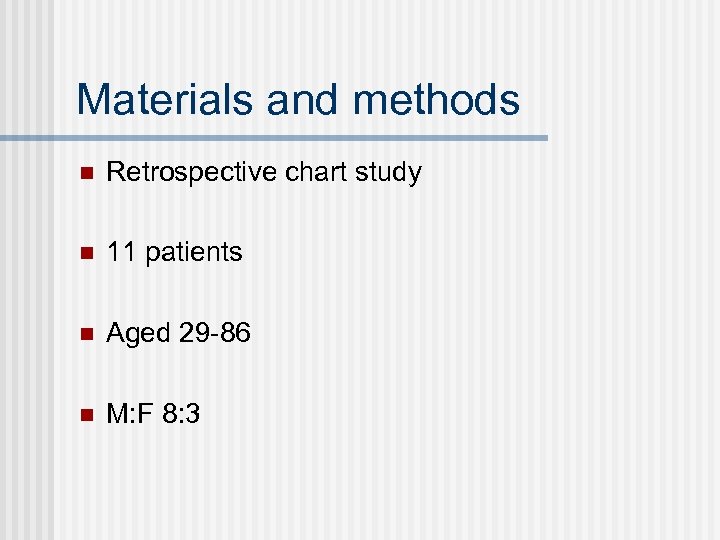Screen dimensions: 720x540
Task: Click the word study in first bullet
Action: [x=387, y=172]
